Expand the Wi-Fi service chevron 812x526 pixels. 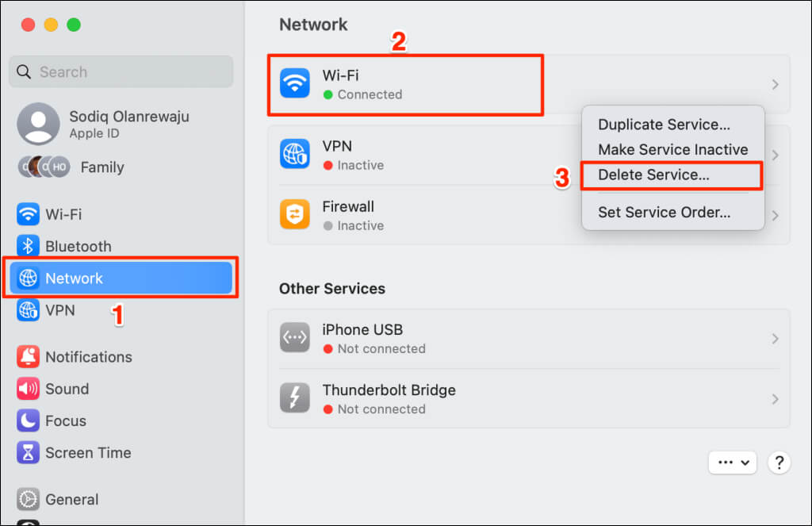click(x=775, y=84)
